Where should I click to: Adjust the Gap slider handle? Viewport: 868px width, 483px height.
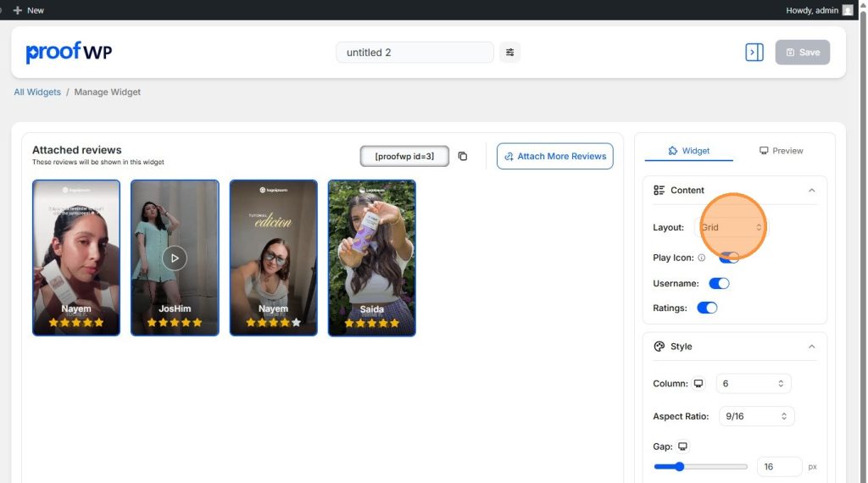(x=679, y=466)
